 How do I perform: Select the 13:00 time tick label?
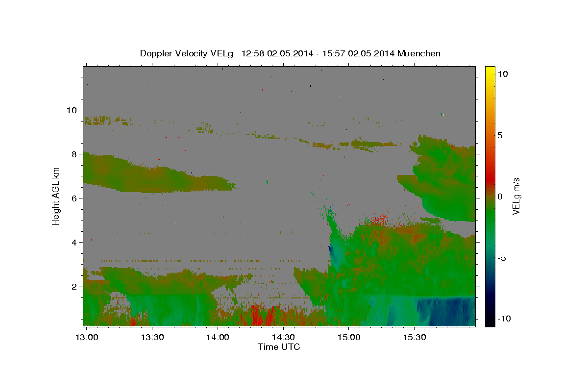pos(87,337)
